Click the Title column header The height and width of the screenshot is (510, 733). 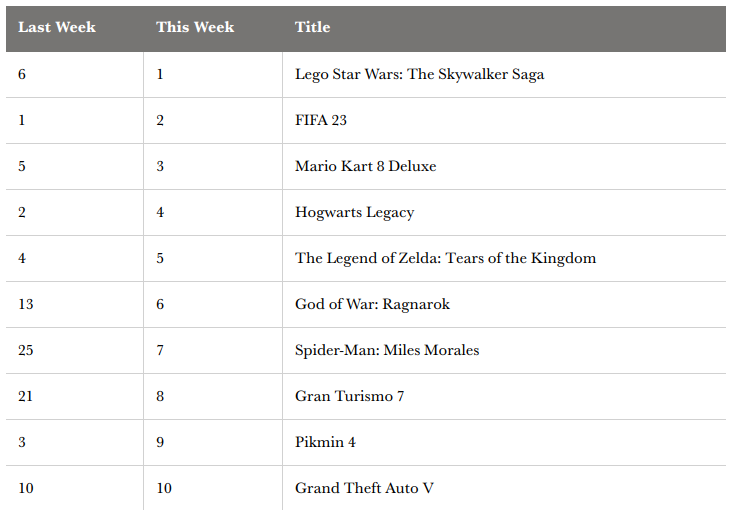312,27
